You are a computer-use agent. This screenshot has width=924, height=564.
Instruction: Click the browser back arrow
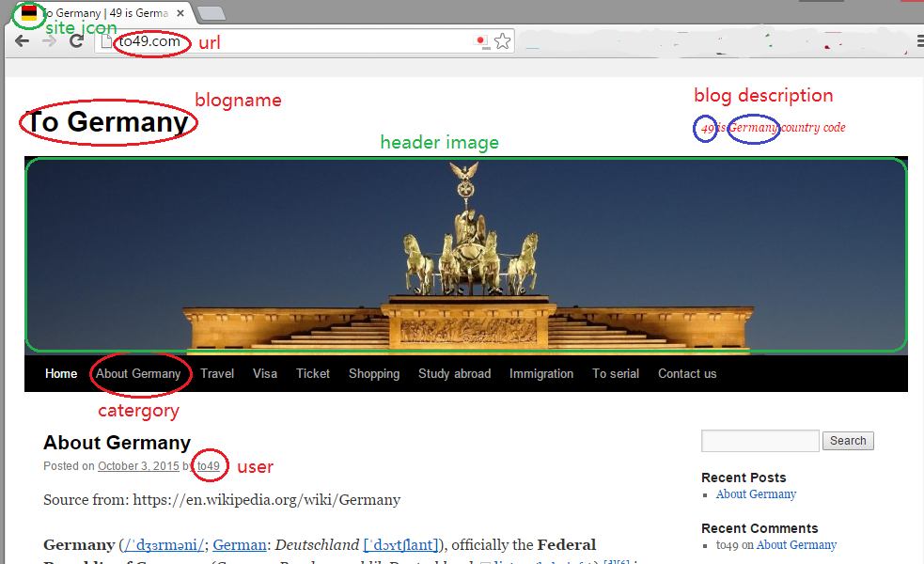click(x=22, y=41)
